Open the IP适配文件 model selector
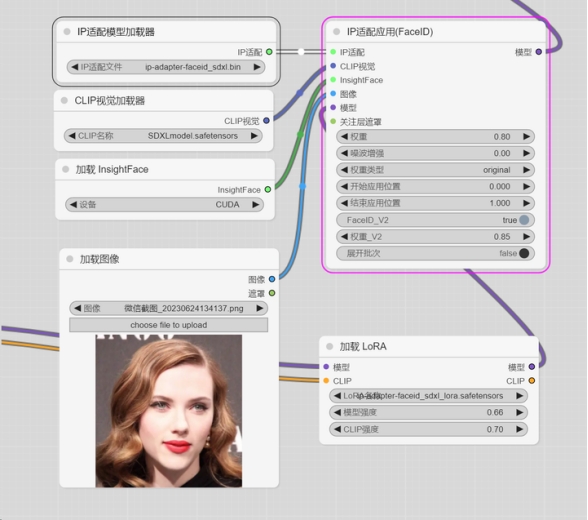This screenshot has height=520, width=588. pyautogui.click(x=166, y=67)
